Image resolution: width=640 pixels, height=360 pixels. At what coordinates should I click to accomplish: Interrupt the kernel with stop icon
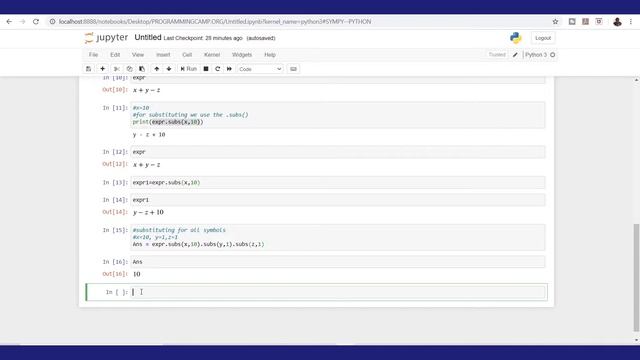[x=206, y=69]
